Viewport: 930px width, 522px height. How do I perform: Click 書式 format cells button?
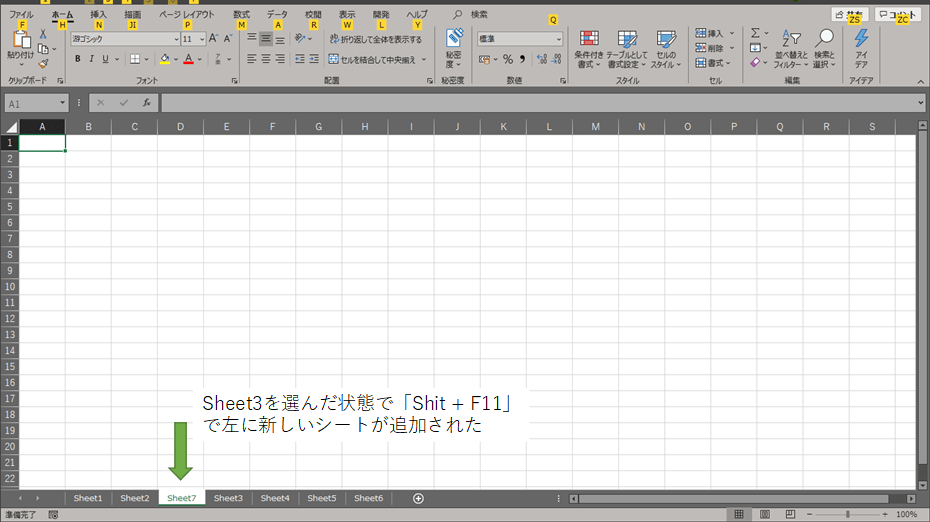coord(713,63)
